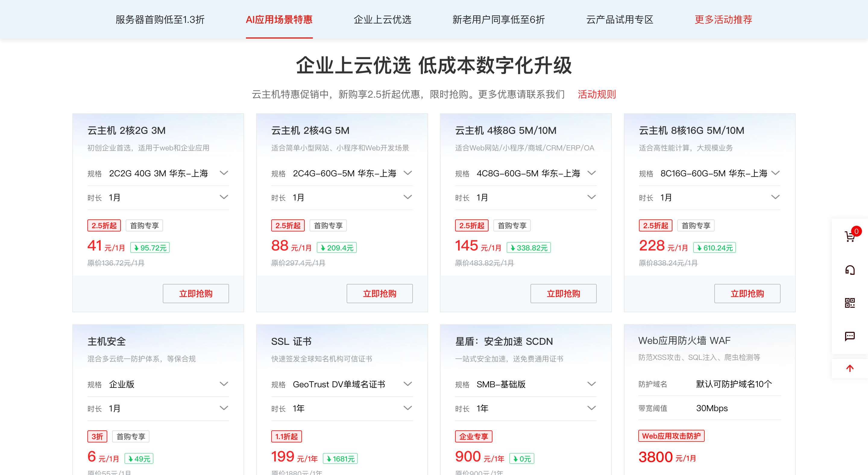Click the customer service headset icon
The image size is (868, 475).
(x=850, y=270)
